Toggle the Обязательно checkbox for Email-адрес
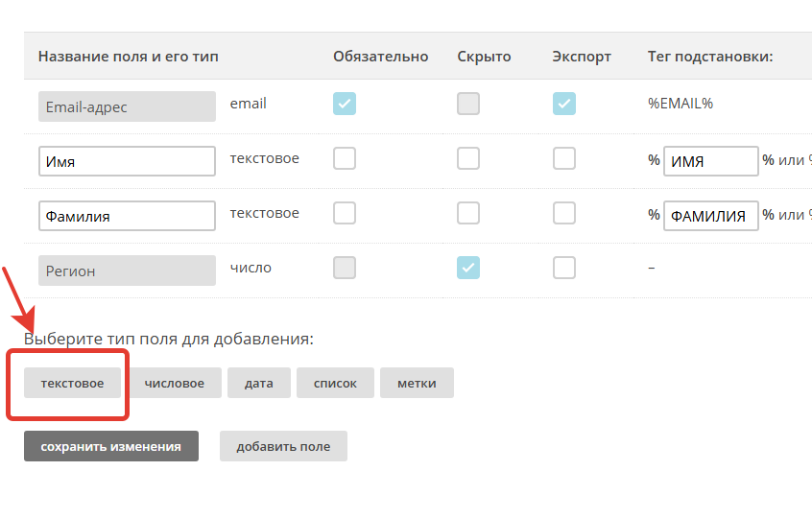Image resolution: width=812 pixels, height=518 pixels. click(345, 104)
